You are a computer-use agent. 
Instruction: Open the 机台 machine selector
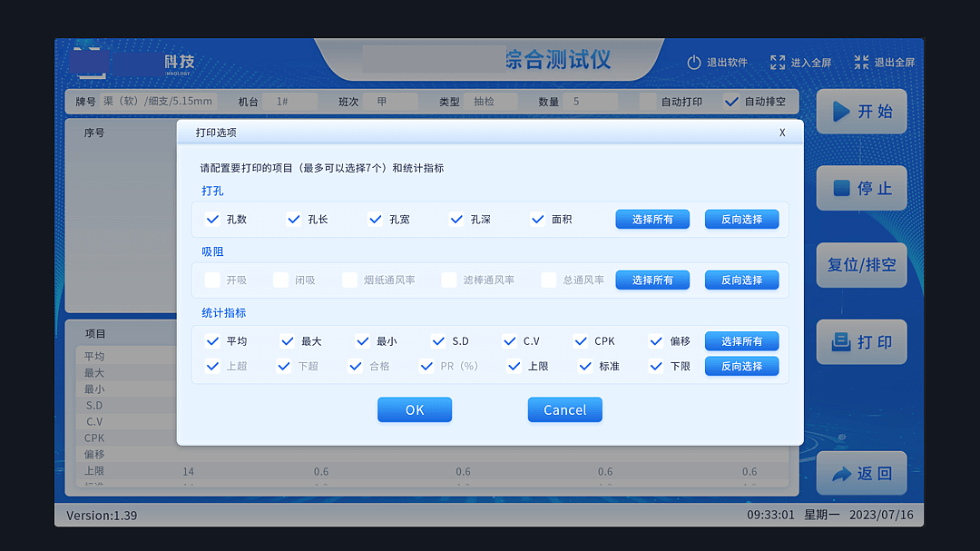tap(292, 102)
